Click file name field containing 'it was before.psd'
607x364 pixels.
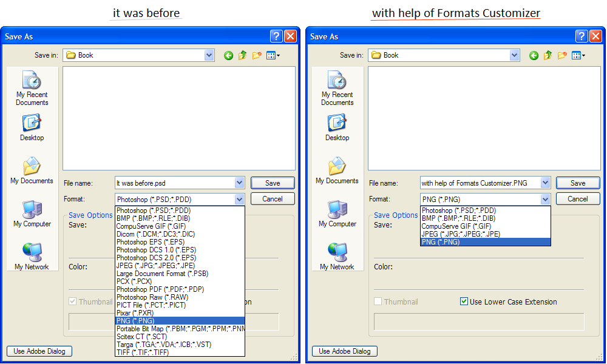[174, 183]
